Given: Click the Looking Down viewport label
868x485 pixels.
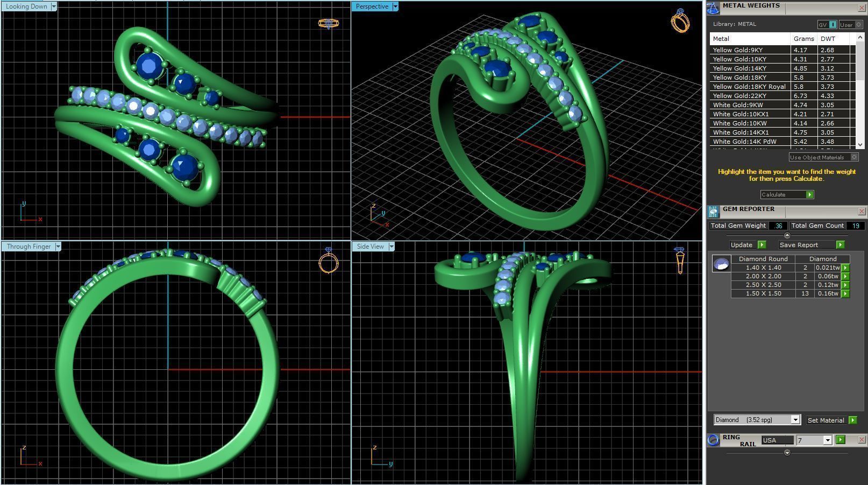Looking at the screenshot, I should point(26,6).
